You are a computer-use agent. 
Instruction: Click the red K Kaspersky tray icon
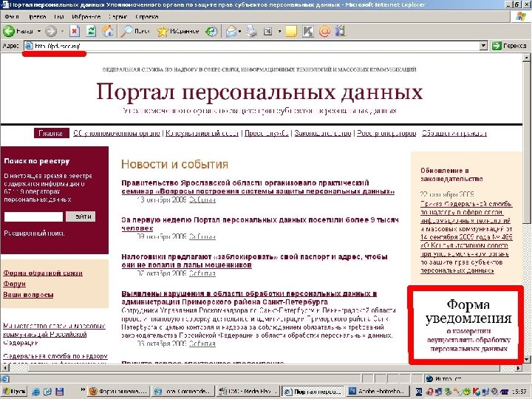[x=476, y=392]
